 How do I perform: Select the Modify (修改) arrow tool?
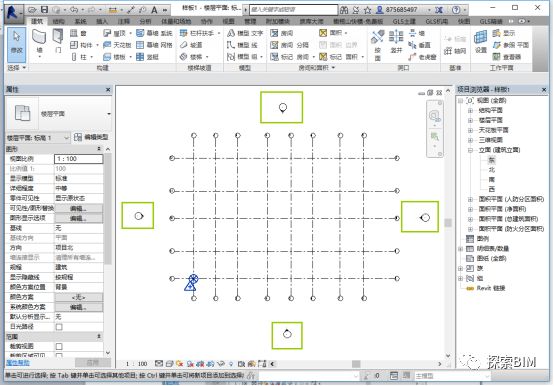point(17,44)
